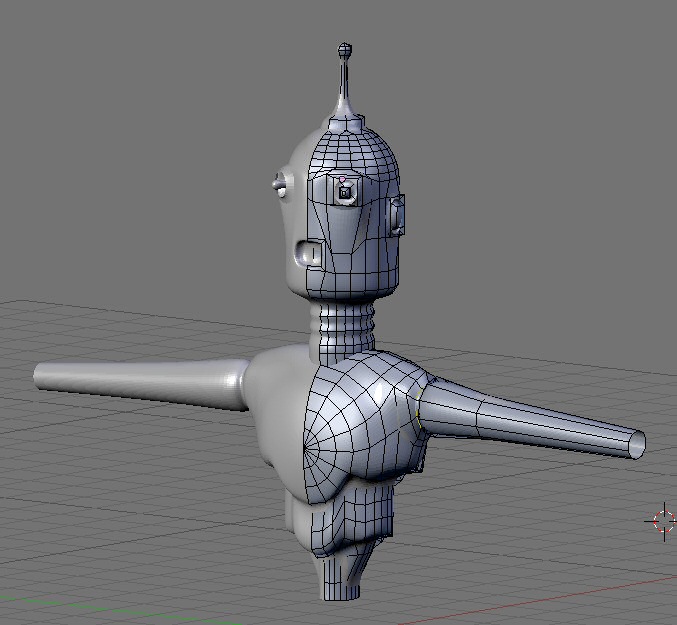Screen dimensions: 677x625
Task: Click the pink vertex dot above the eye
Action: point(342,179)
